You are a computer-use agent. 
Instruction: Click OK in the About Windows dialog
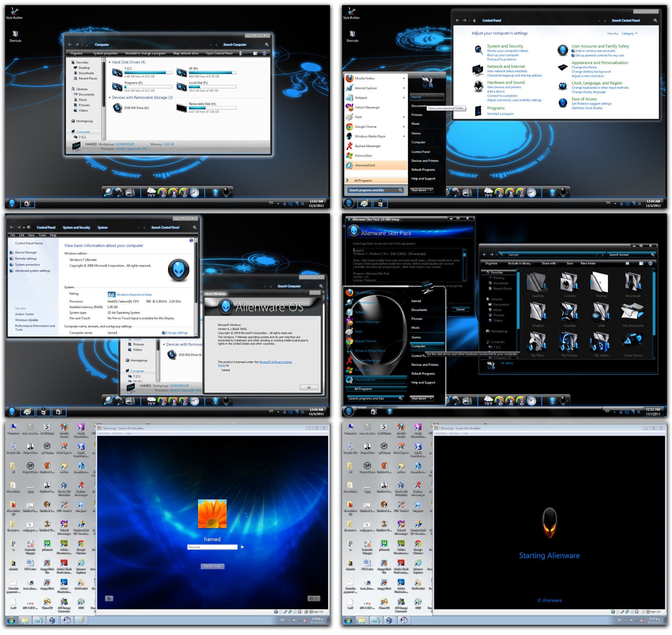click(309, 387)
